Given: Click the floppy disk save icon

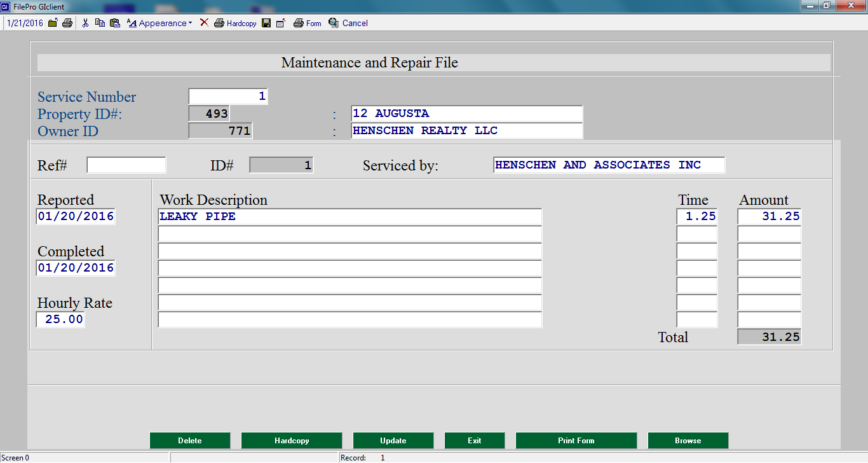Looking at the screenshot, I should click(x=266, y=23).
